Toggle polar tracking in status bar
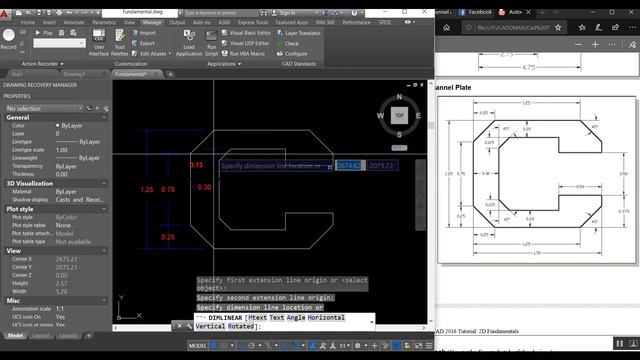The height and width of the screenshot is (360, 640). [x=251, y=346]
